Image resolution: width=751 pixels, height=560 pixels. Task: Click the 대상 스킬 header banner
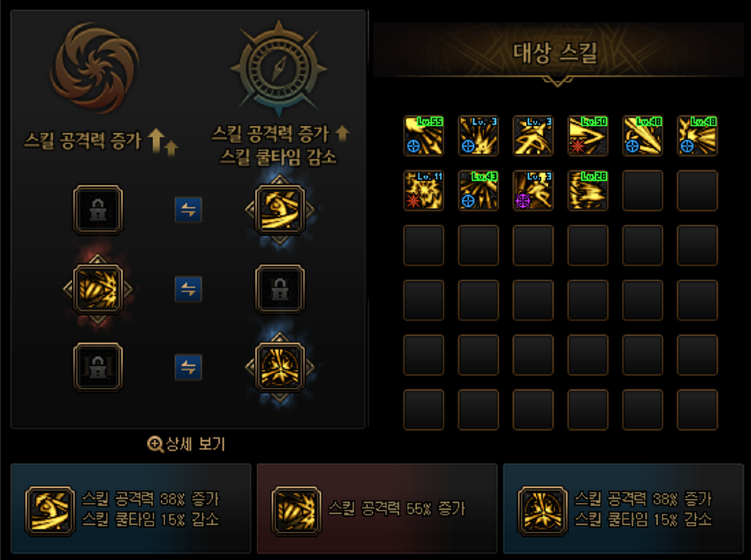[558, 50]
